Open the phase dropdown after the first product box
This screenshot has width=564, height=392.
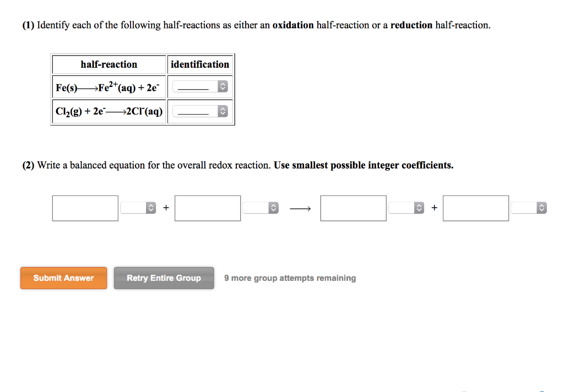tap(406, 208)
